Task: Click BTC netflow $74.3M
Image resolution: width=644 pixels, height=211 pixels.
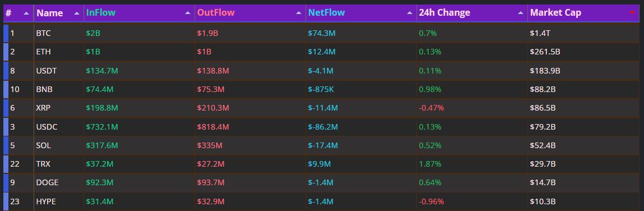Action: pos(322,33)
